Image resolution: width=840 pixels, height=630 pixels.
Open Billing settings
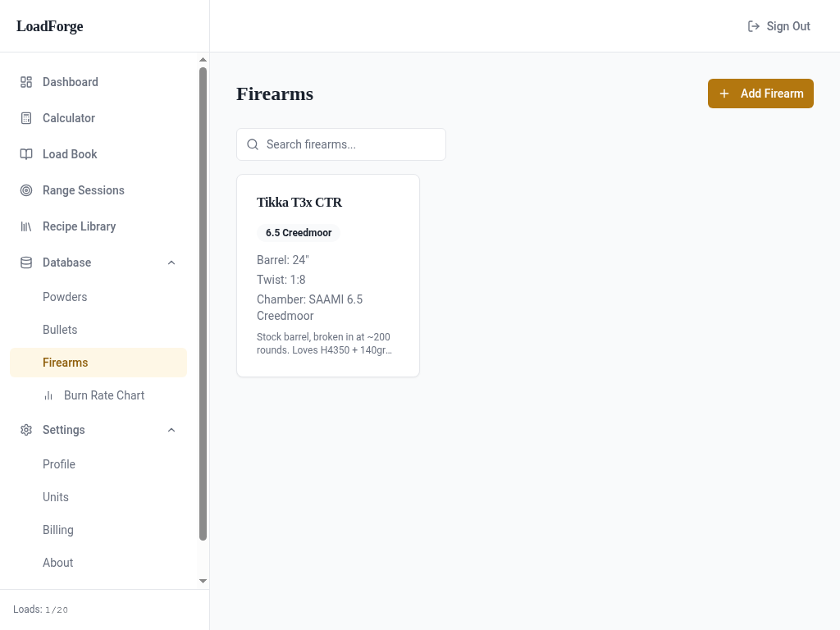point(98,530)
